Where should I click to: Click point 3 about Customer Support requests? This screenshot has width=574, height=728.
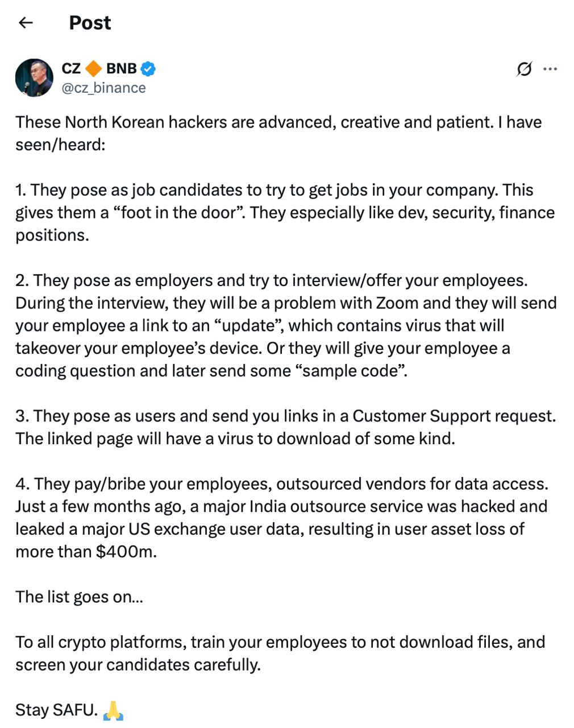tap(285, 427)
